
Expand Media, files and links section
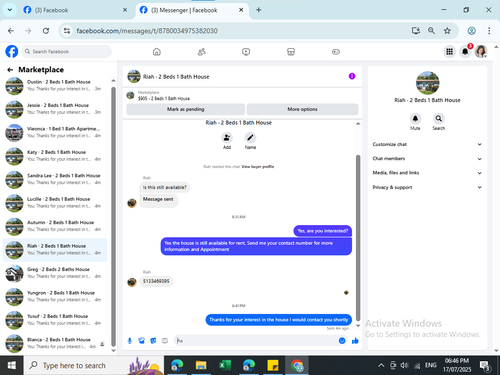(x=427, y=173)
